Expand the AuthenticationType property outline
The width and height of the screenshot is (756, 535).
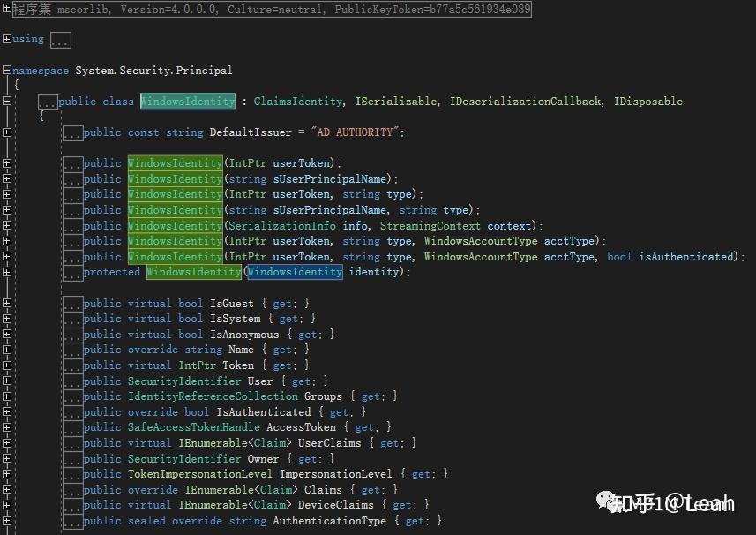pyautogui.click(x=6, y=520)
